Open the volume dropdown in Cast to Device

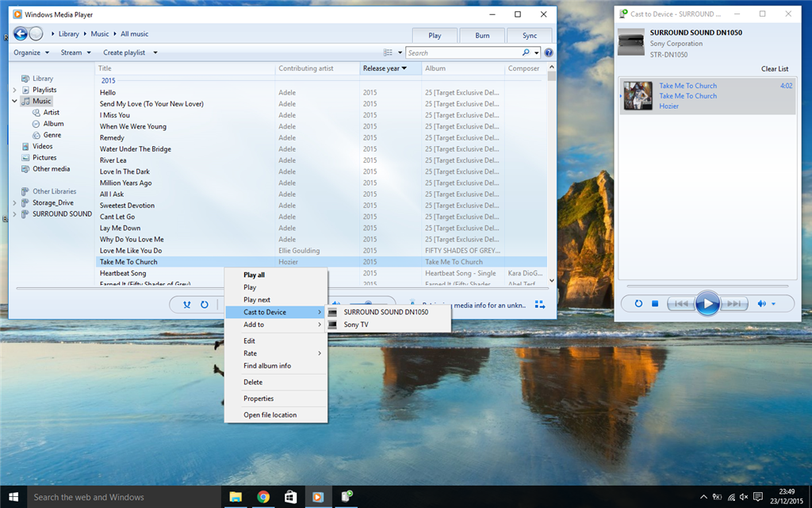(x=774, y=304)
